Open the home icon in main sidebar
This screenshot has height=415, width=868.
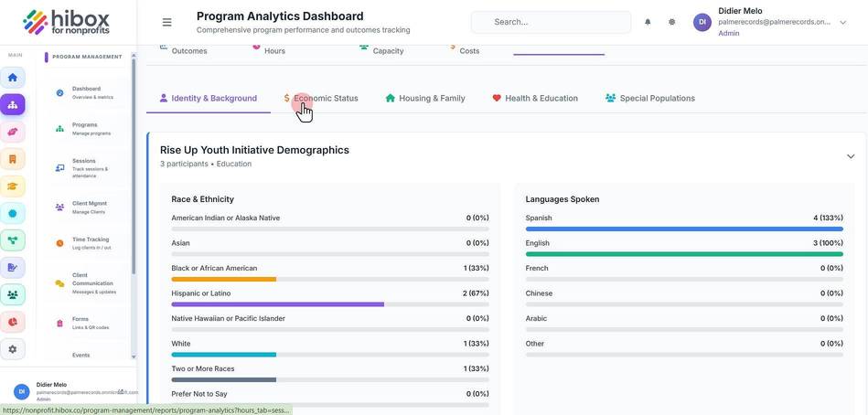pos(13,78)
